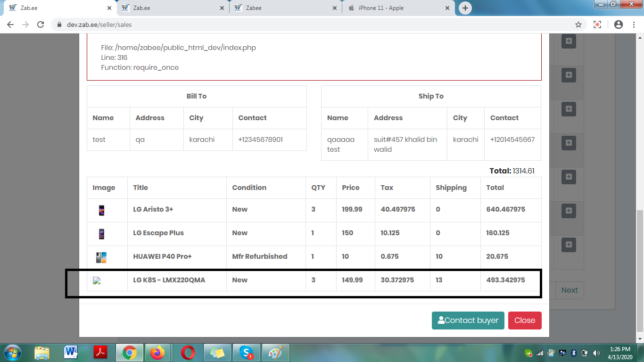Click the HUAWEI P40 Pro+ title
Viewport: 644px width, 362px height.
163,256
